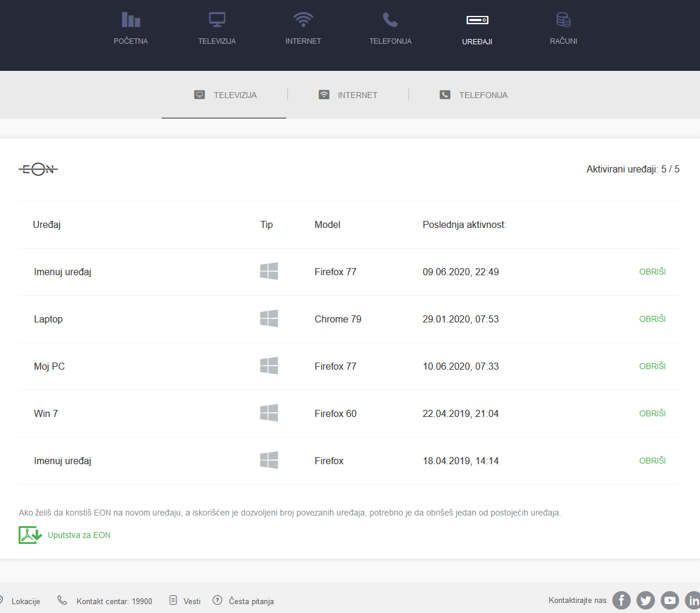Image resolution: width=700 pixels, height=613 pixels.
Task: Click the Računi coins icon
Action: 564,19
